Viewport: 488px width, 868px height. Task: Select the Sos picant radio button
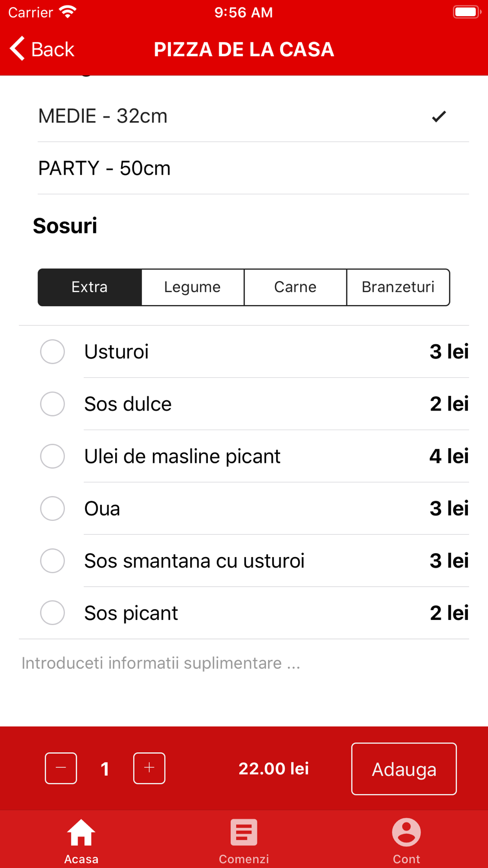53,613
